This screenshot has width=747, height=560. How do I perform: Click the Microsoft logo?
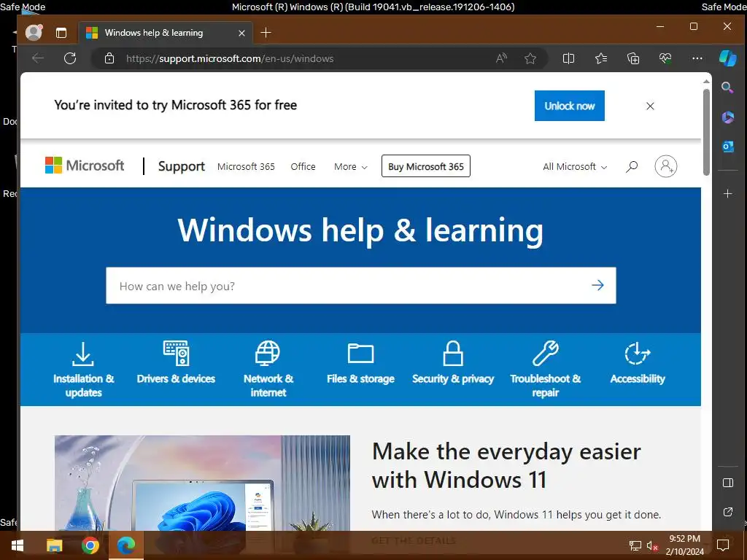coord(85,166)
